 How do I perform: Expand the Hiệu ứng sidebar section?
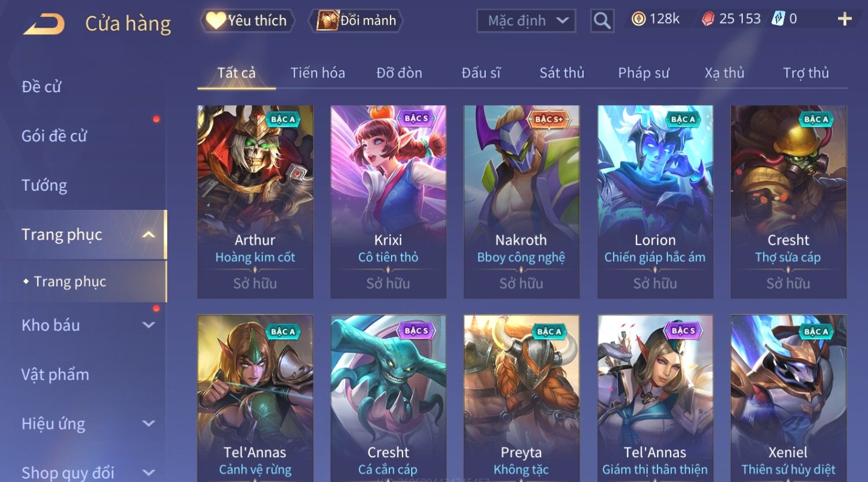coord(148,424)
